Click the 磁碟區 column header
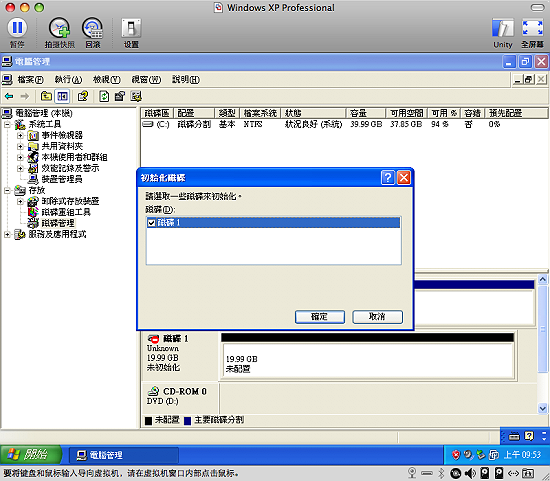The width and height of the screenshot is (550, 481). [157, 113]
